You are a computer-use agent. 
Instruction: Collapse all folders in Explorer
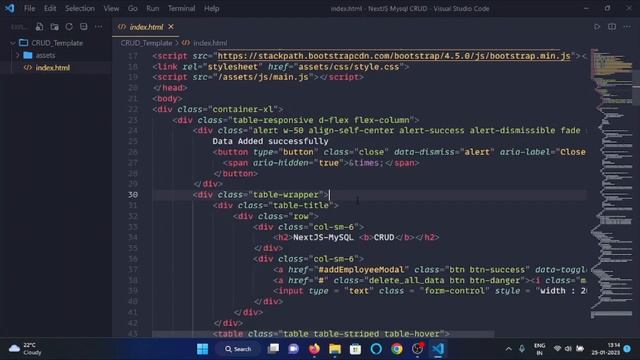tap(84, 27)
